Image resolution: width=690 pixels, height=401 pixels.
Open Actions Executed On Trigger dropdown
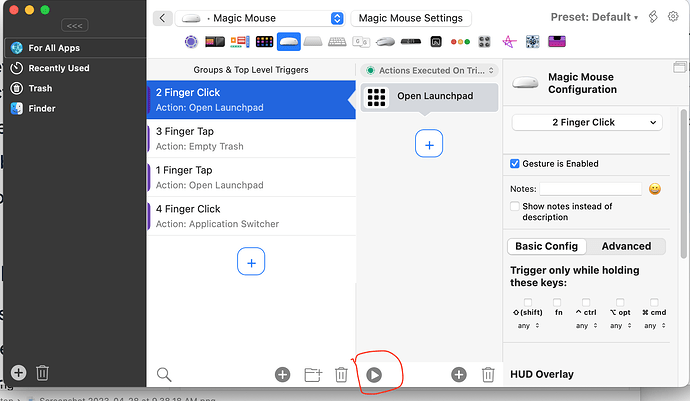(x=429, y=70)
